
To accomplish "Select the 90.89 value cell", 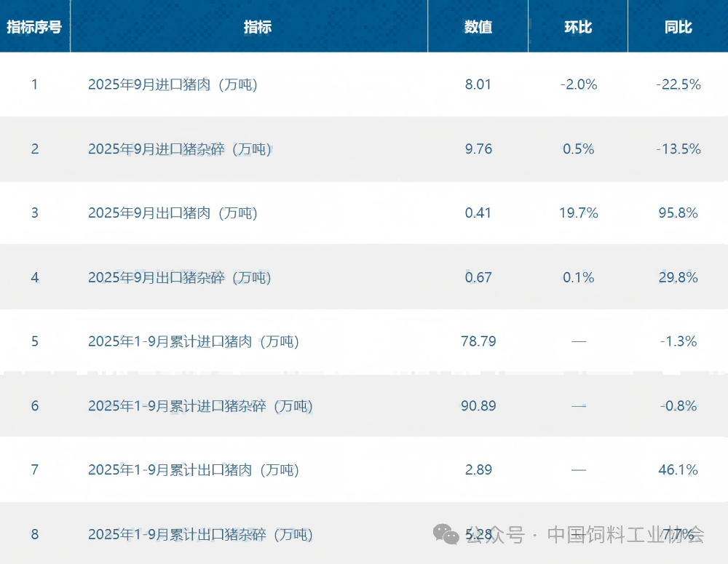I will coord(478,405).
